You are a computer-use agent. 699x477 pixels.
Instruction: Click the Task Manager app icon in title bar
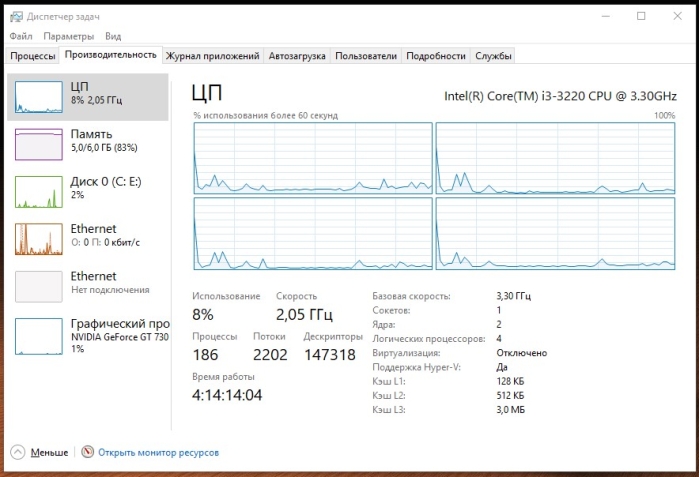click(x=16, y=17)
